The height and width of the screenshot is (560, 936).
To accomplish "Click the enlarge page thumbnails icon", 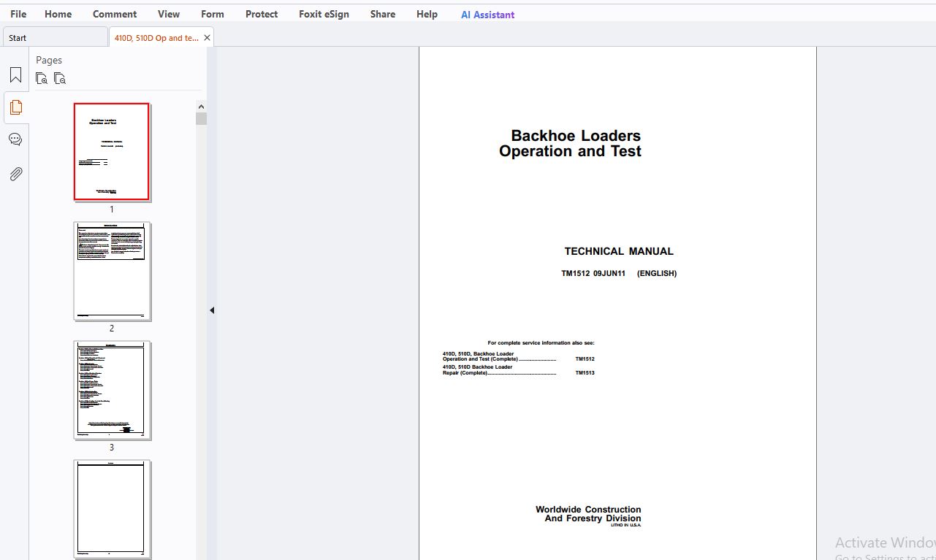I will (x=42, y=78).
